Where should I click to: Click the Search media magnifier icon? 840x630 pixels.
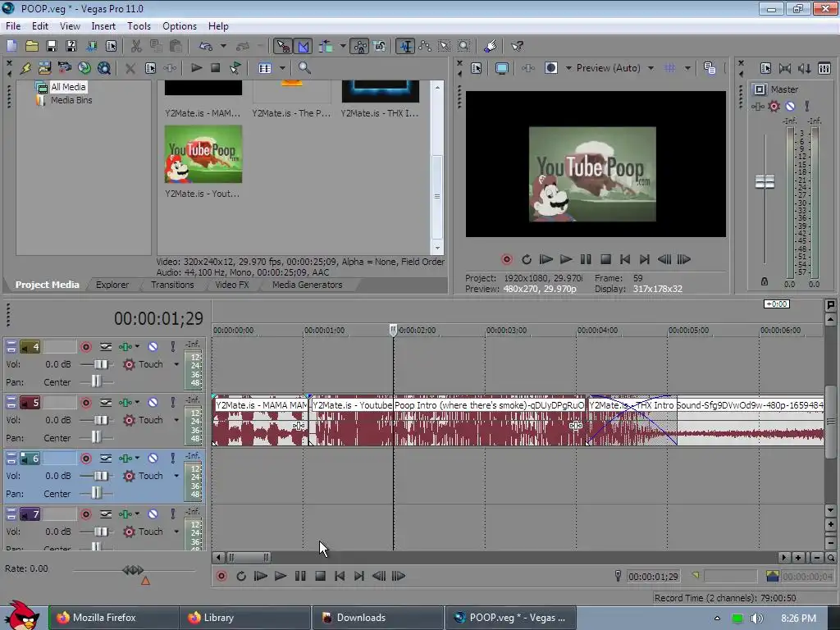point(304,68)
